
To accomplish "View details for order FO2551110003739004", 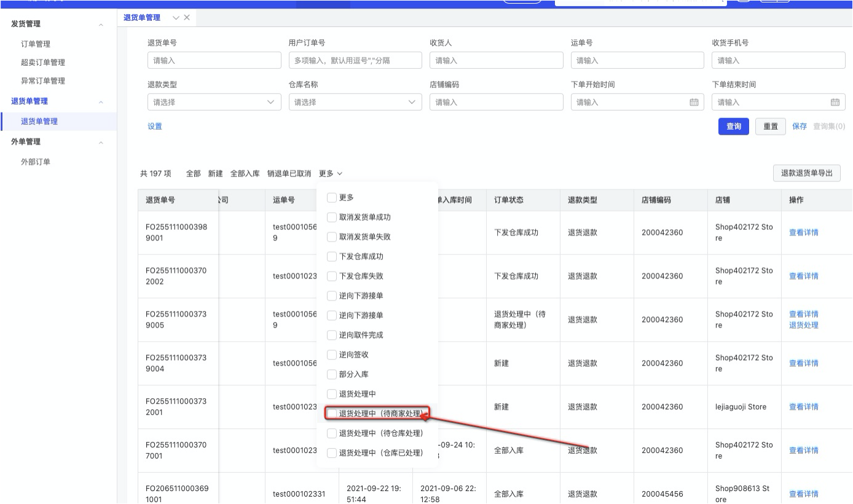I will pos(804,364).
